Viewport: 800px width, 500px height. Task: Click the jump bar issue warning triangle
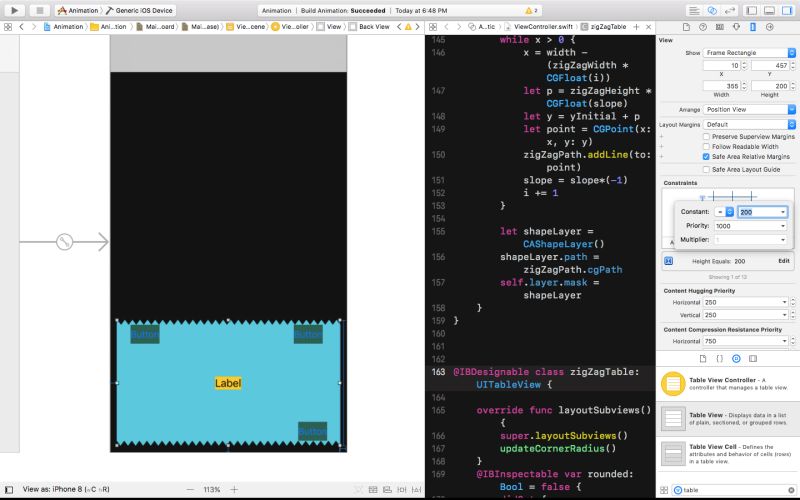click(408, 27)
